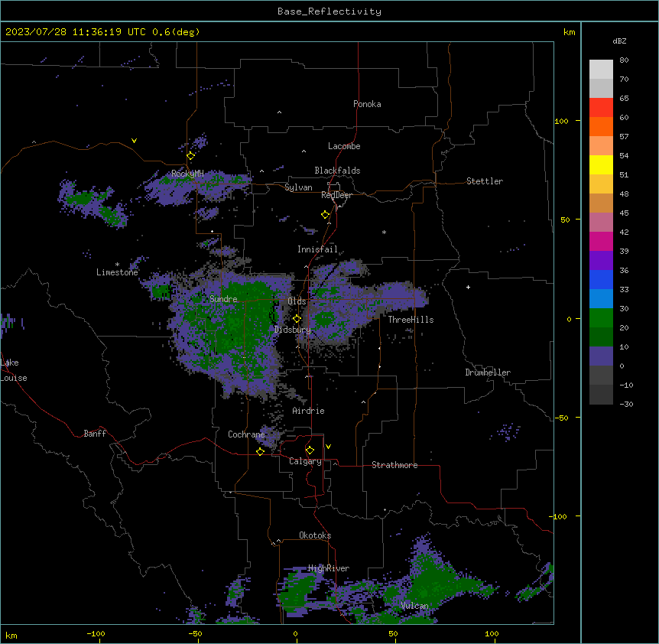Select the blue 36 dBZ legend swatch

(x=601, y=279)
